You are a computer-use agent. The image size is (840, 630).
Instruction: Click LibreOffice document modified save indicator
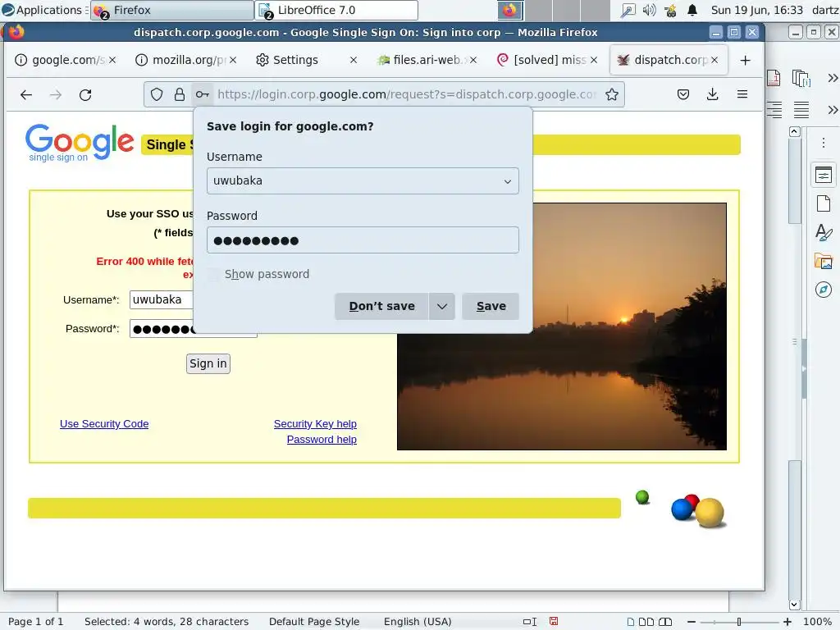point(554,622)
